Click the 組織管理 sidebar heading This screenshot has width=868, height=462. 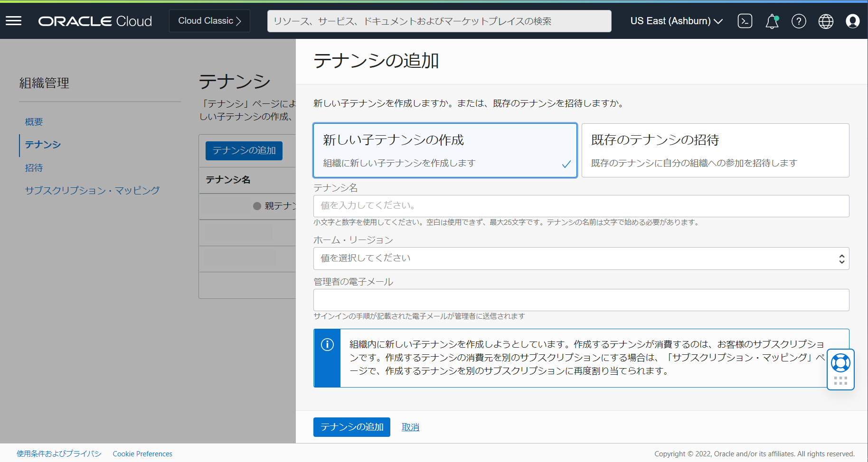click(44, 83)
